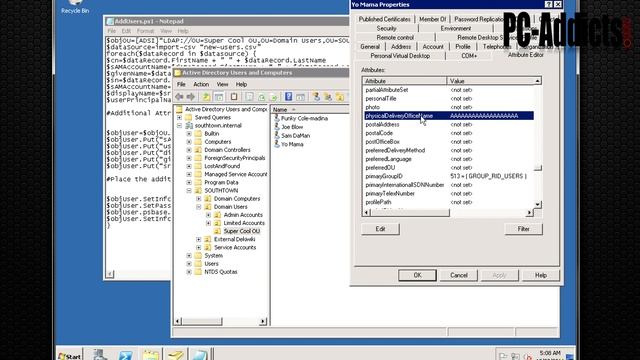The image size is (640, 360).
Task: Switch to the Account tab
Action: [x=433, y=47]
